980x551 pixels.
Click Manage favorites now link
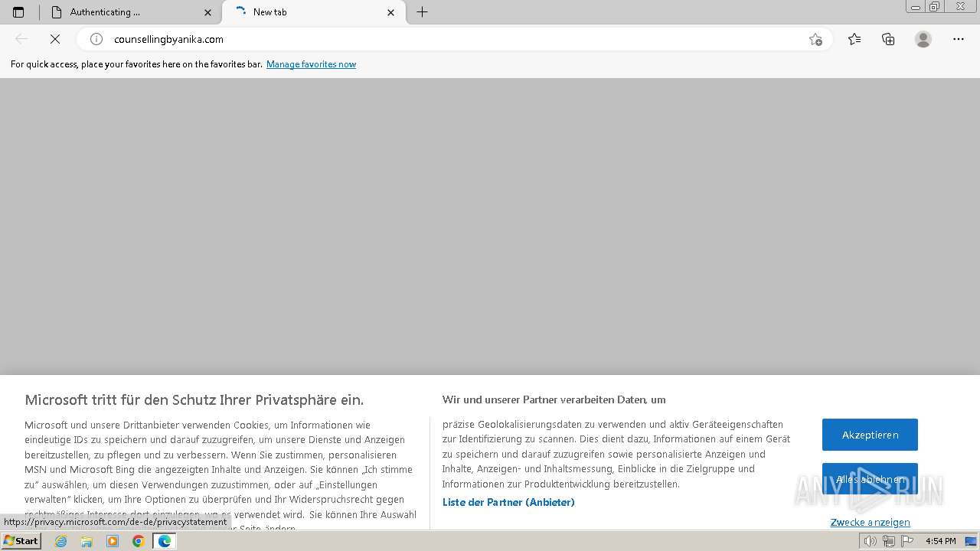click(x=311, y=64)
